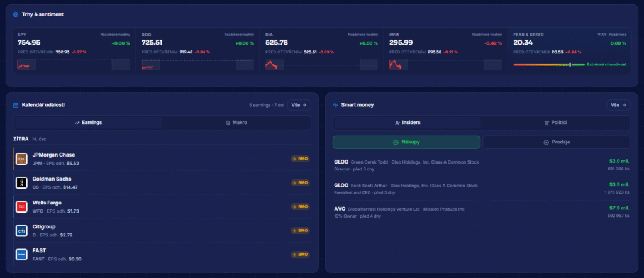
Task: Click the ZÍTRA 14. čec date header
Action: coord(30,139)
